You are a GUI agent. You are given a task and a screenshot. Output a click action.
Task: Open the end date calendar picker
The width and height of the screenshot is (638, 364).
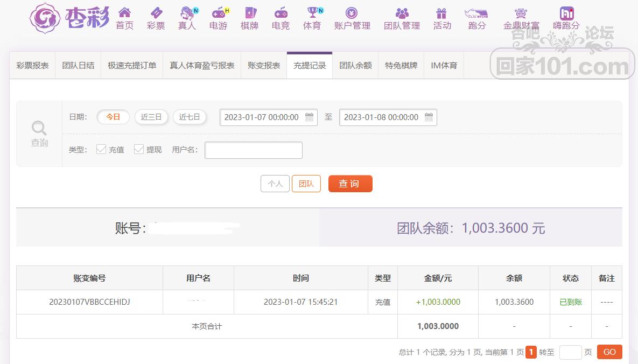pos(429,117)
